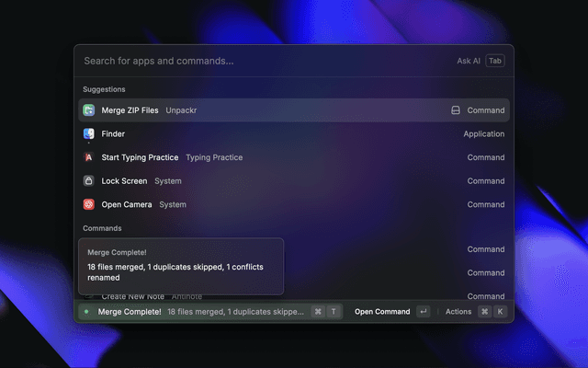Click the Merge Complete popup details message
This screenshot has width=588, height=368.
click(x=180, y=271)
